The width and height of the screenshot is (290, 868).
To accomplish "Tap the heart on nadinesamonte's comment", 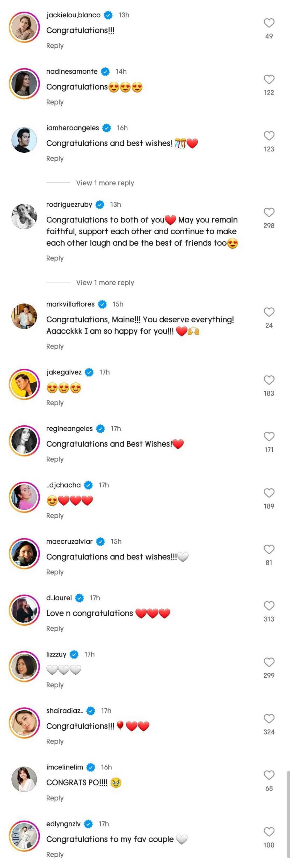I will coord(269,79).
